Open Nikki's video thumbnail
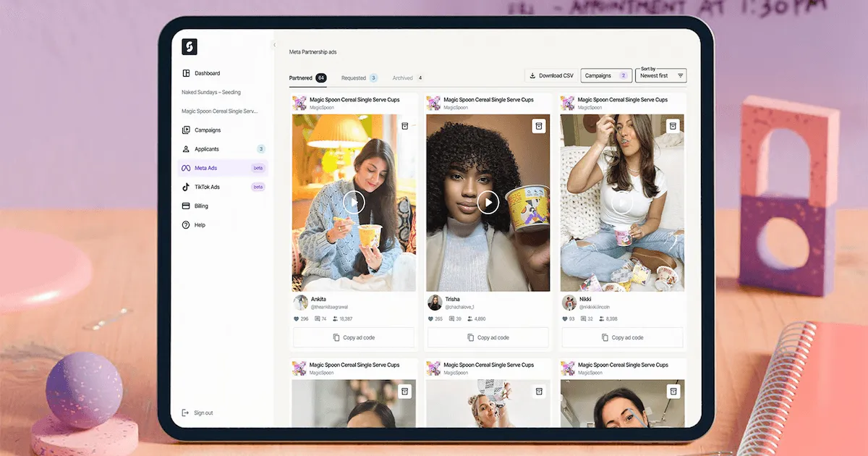868x456 pixels. click(622, 203)
